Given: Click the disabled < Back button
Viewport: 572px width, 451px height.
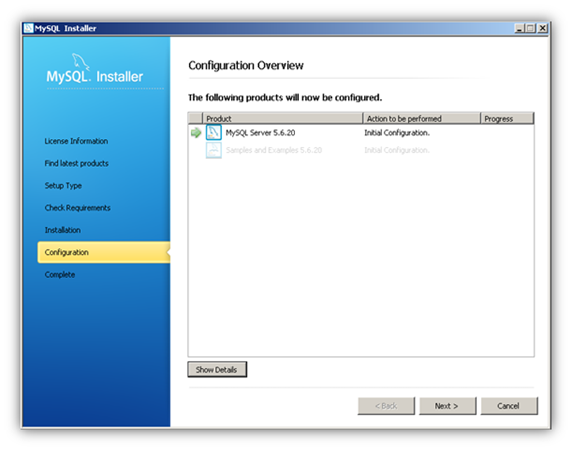Looking at the screenshot, I should click(386, 406).
